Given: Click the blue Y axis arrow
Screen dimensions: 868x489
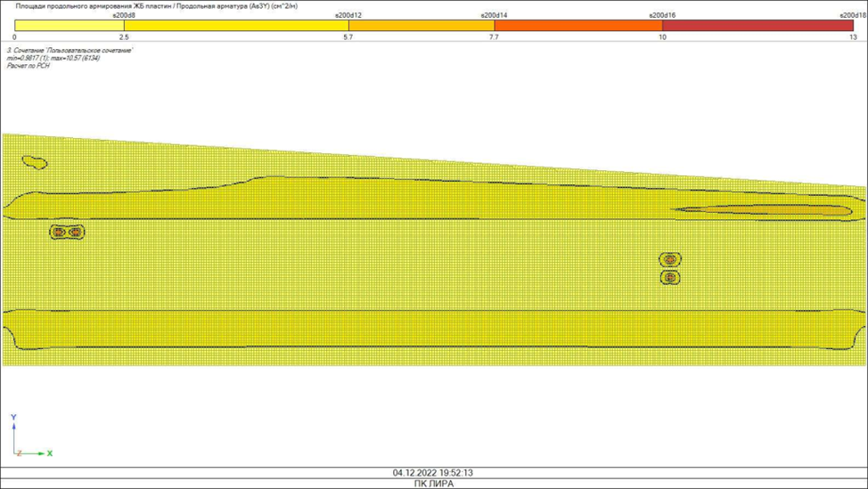Looking at the screenshot, I should coord(13,428).
